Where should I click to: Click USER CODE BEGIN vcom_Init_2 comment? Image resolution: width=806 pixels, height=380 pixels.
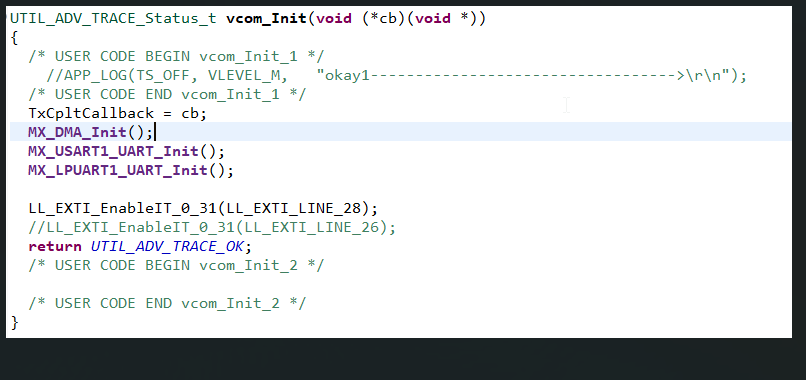(x=176, y=265)
